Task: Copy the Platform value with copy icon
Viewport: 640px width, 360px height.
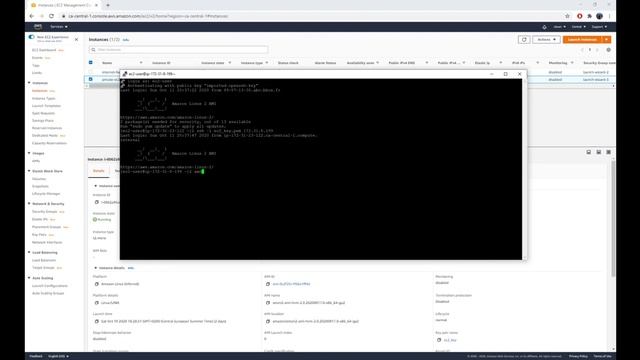Action: pos(97,284)
